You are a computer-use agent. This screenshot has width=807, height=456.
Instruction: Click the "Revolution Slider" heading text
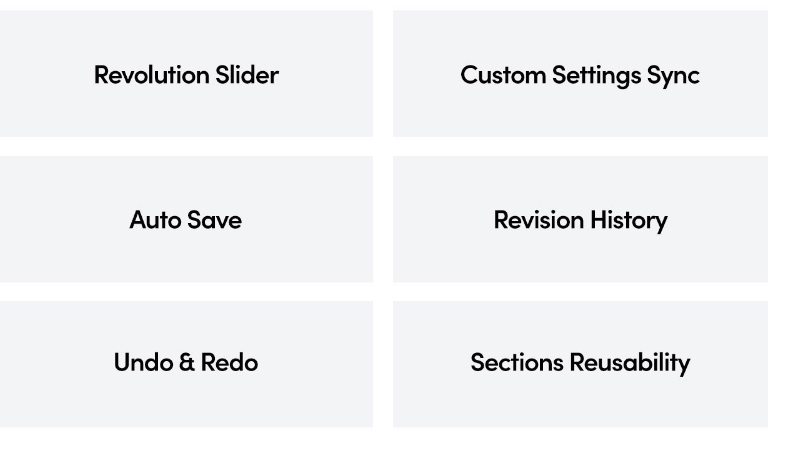[186, 75]
